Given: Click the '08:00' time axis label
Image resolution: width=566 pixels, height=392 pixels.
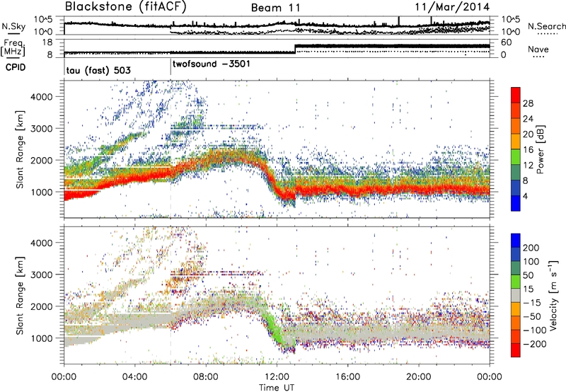Looking at the screenshot, I should [x=206, y=377].
